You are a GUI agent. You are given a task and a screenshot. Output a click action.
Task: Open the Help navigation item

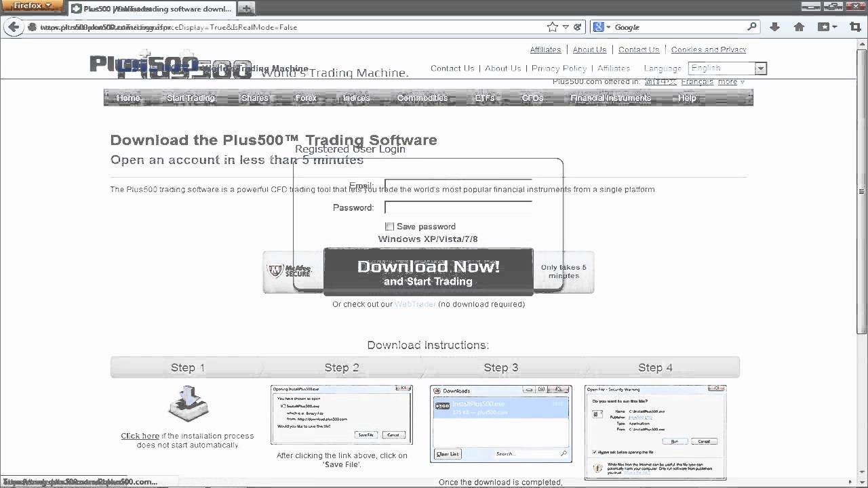click(x=687, y=98)
